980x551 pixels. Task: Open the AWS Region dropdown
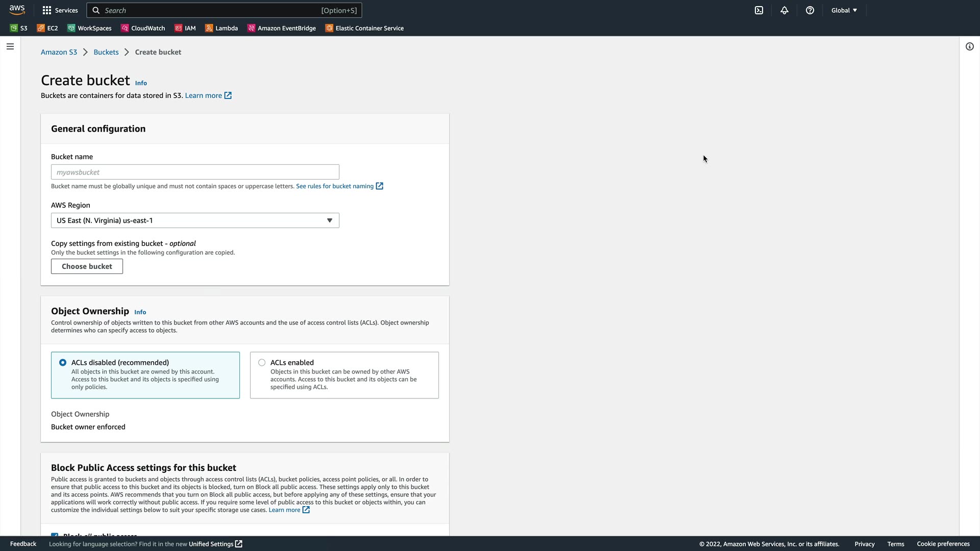pyautogui.click(x=195, y=220)
